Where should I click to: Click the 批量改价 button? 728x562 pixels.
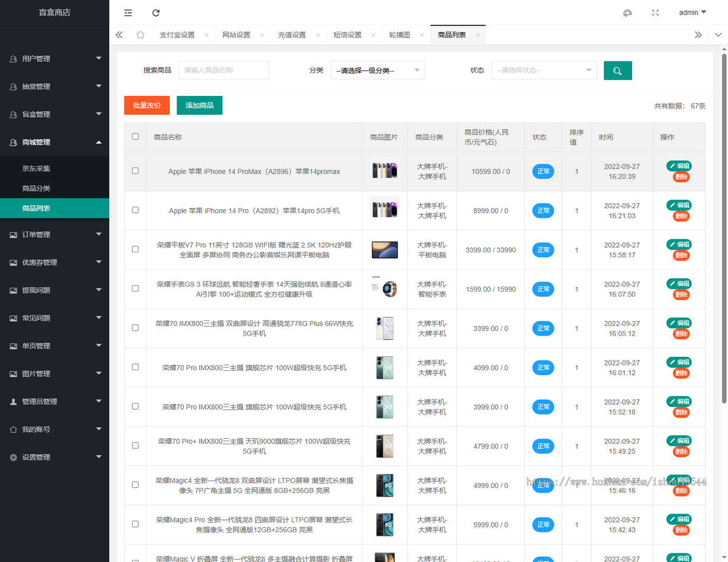[147, 105]
